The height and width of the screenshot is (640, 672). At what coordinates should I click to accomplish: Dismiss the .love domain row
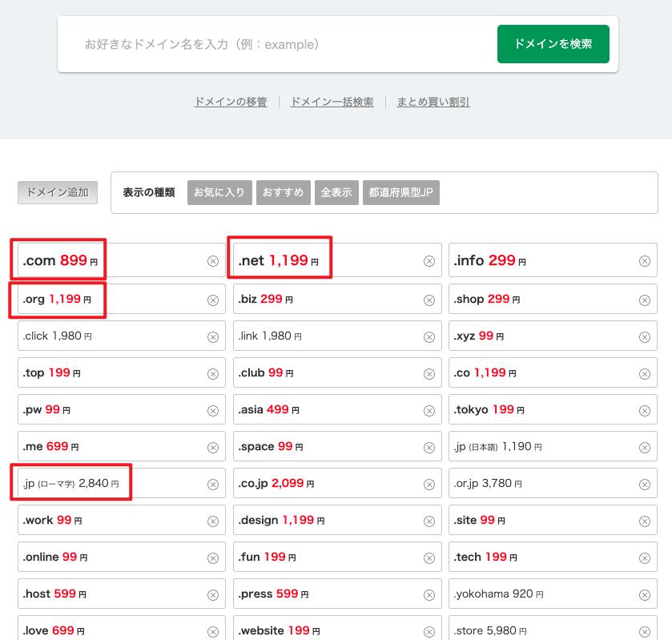tap(213, 630)
